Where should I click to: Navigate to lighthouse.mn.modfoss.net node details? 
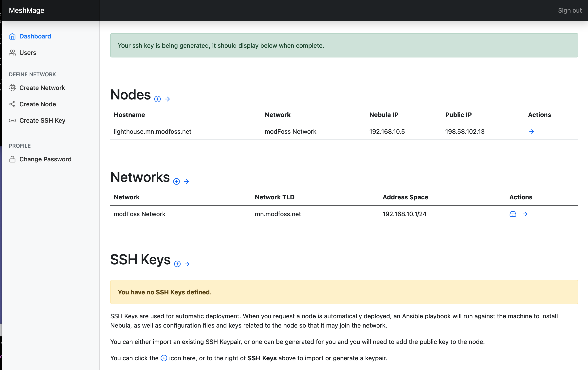click(531, 131)
